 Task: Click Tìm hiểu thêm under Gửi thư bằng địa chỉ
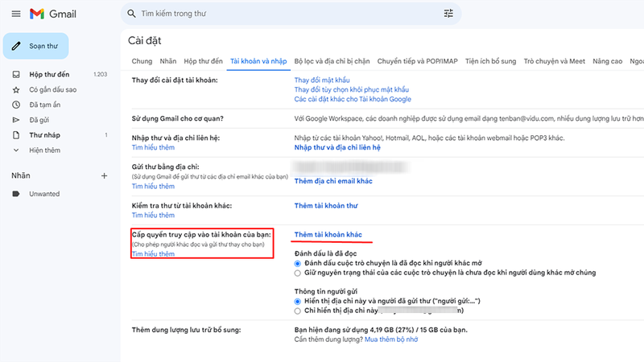[153, 187]
